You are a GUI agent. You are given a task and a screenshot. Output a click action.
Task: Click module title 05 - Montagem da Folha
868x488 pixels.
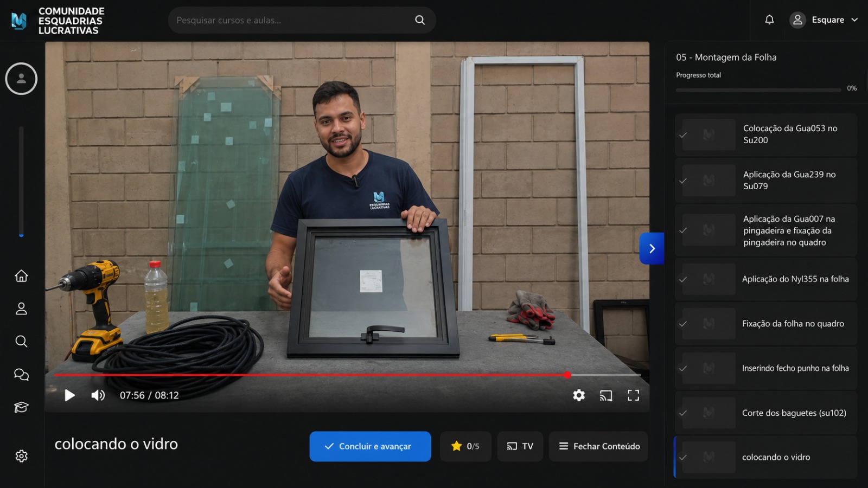coord(726,57)
